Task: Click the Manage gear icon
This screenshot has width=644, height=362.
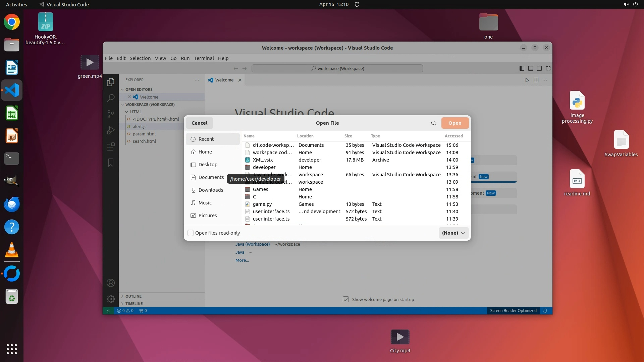Action: (x=111, y=299)
